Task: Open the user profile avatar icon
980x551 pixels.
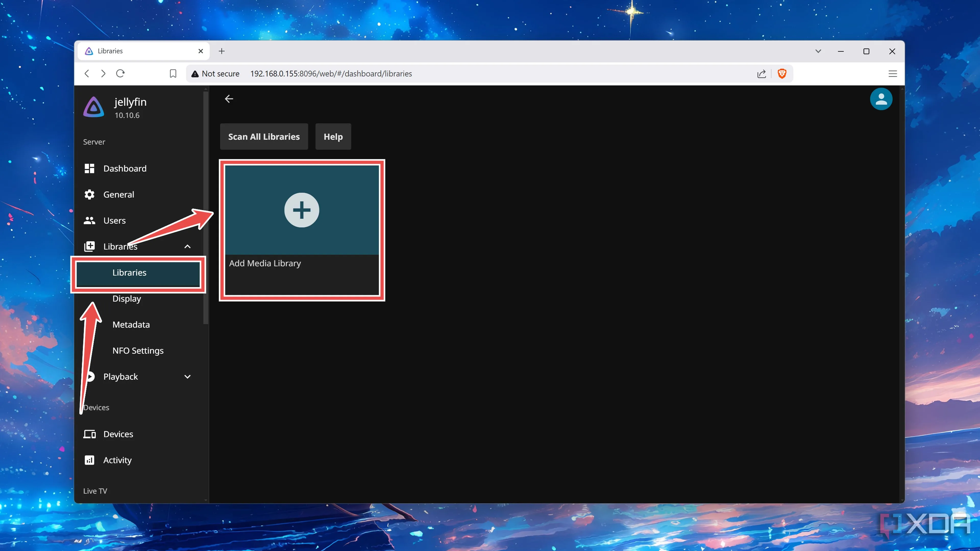Action: [881, 99]
